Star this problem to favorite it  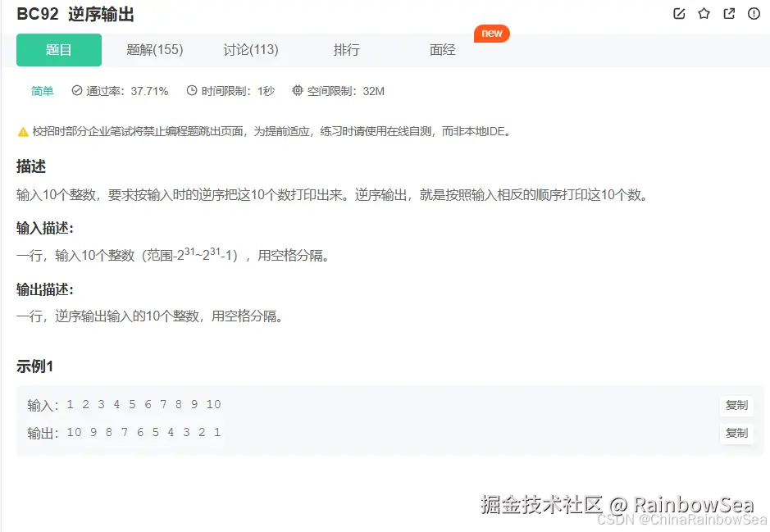(x=703, y=13)
